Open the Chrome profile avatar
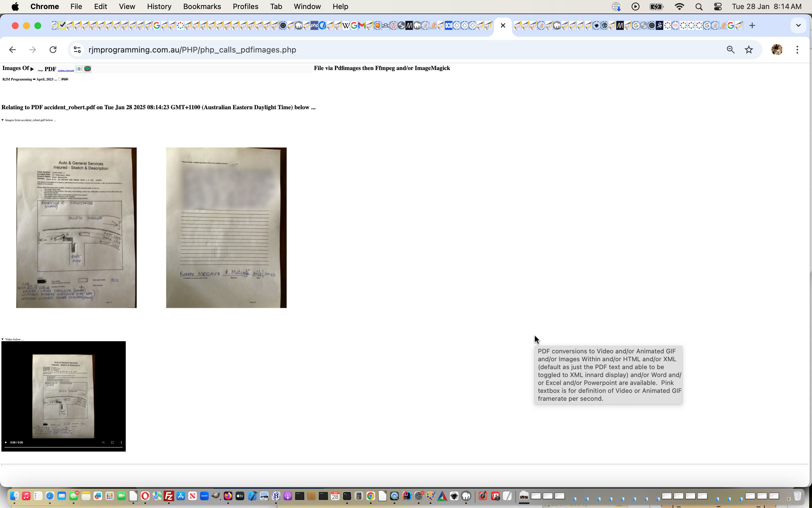This screenshot has height=508, width=812. point(777,50)
